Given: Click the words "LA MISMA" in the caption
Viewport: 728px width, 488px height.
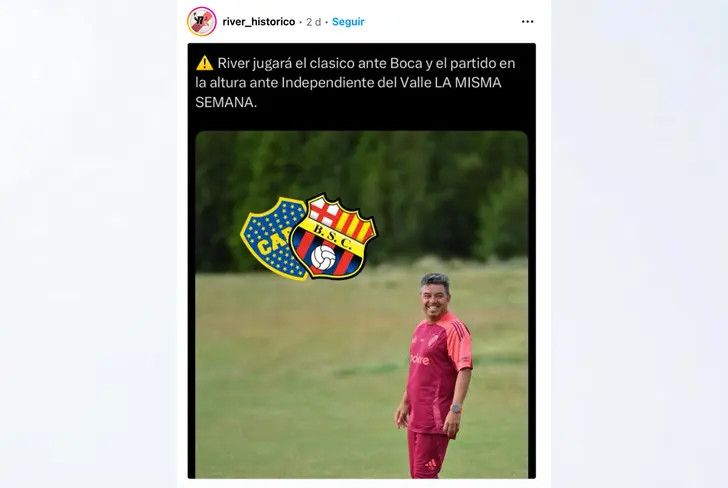Looking at the screenshot, I should click(468, 83).
